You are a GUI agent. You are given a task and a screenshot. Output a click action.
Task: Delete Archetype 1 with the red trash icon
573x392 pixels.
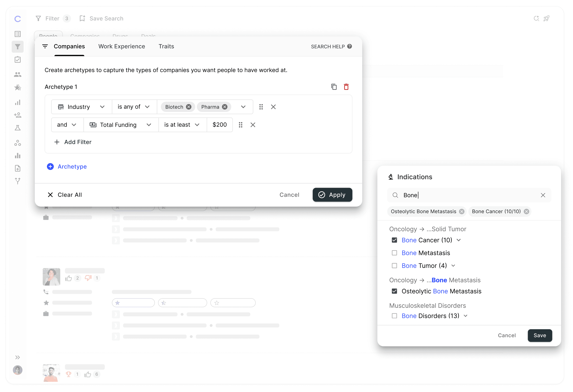tap(346, 87)
